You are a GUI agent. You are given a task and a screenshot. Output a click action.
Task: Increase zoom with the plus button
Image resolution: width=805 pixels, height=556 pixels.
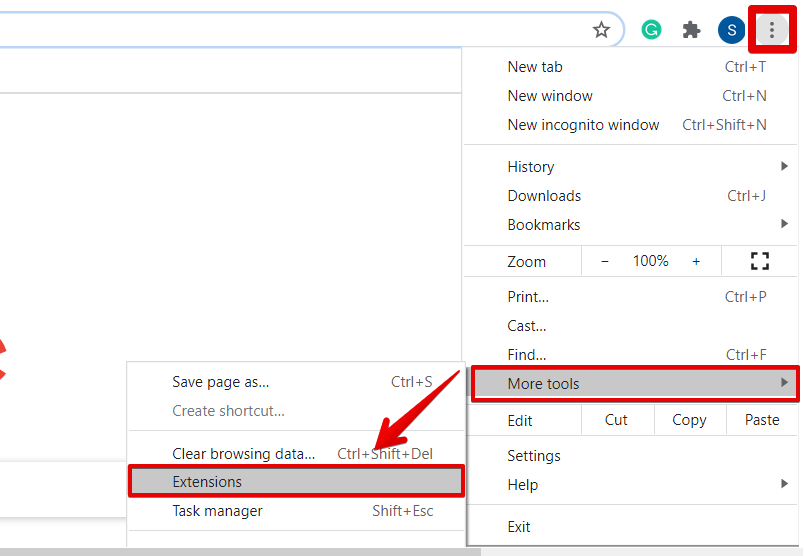tap(696, 261)
